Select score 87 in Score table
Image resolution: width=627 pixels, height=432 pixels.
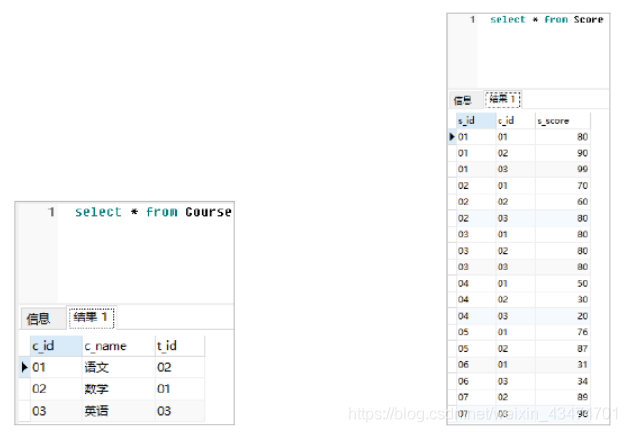point(563,348)
